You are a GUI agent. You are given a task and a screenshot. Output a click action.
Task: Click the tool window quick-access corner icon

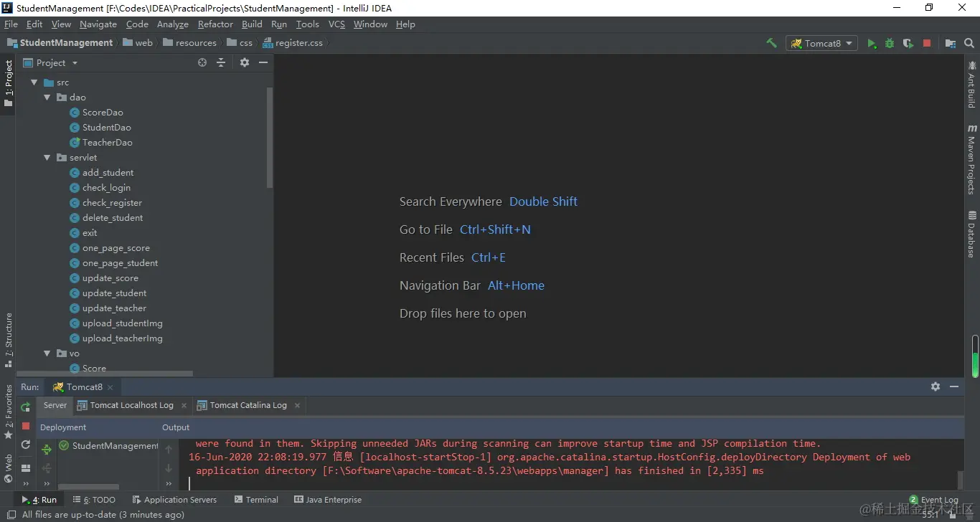(x=11, y=514)
